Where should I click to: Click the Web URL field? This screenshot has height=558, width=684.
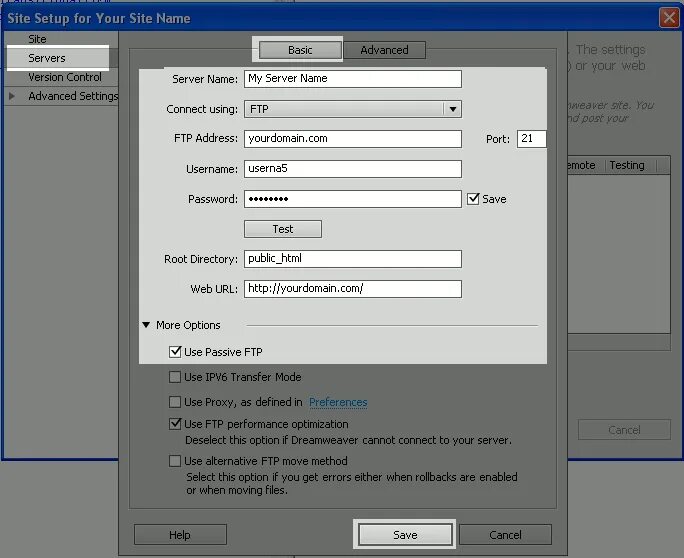point(352,289)
